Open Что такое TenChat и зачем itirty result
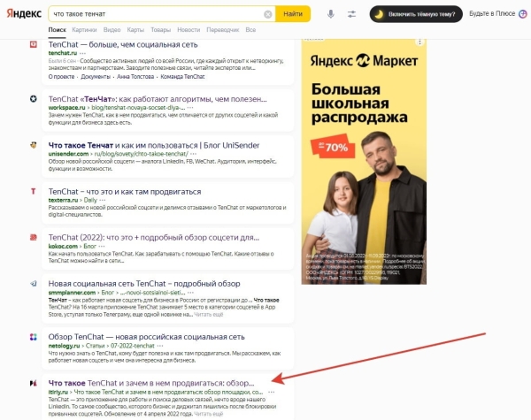Image resolution: width=531 pixels, height=420 pixels. pyautogui.click(x=151, y=383)
